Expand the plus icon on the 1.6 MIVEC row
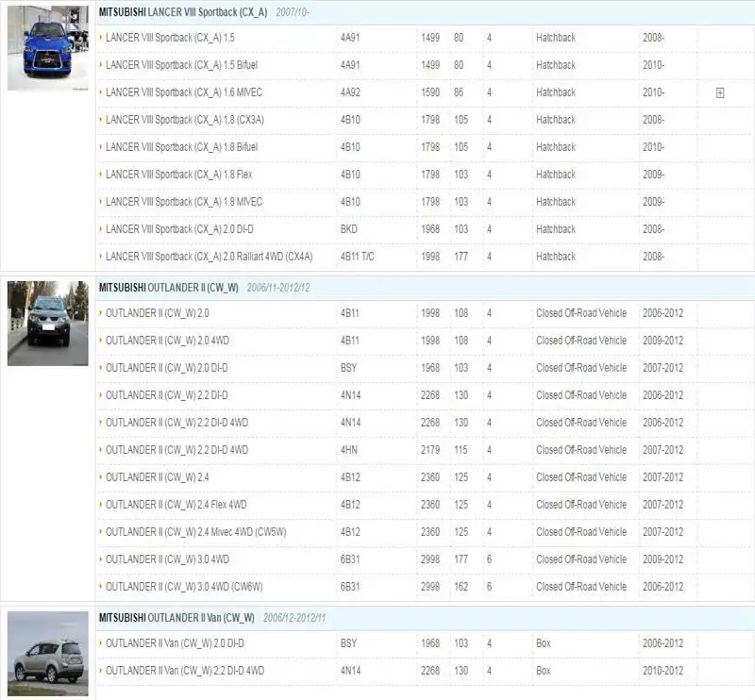The height and width of the screenshot is (700, 755). tap(720, 92)
